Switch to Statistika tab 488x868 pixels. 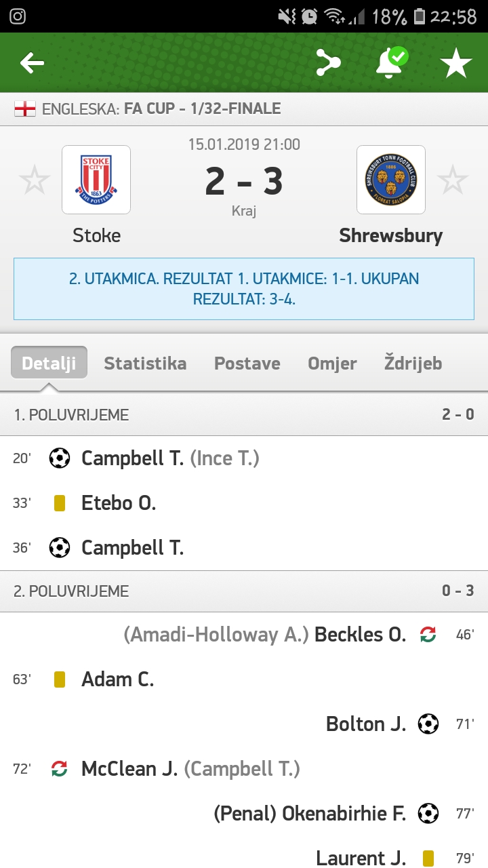pyautogui.click(x=145, y=363)
